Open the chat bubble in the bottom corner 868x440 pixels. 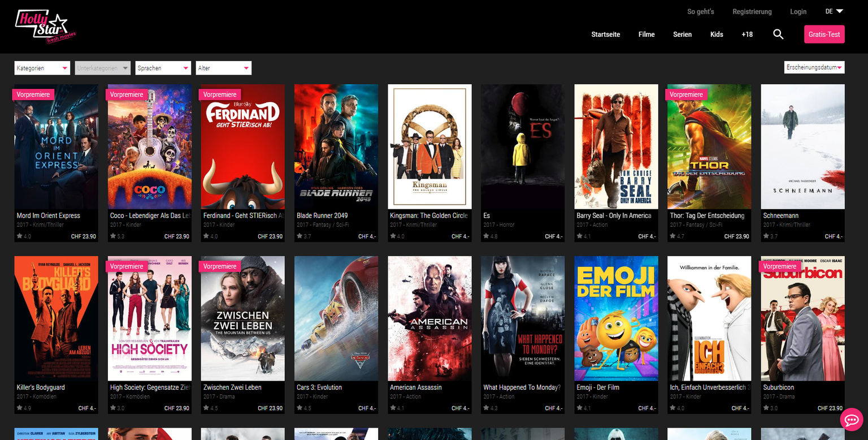pyautogui.click(x=852, y=420)
